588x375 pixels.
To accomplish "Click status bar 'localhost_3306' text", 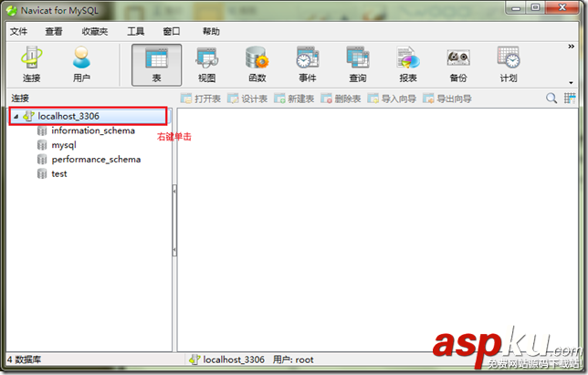I will pyautogui.click(x=234, y=359).
